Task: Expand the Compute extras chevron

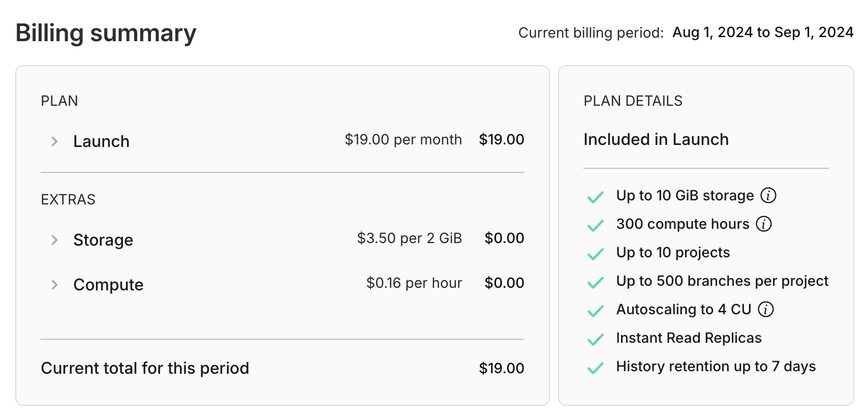Action: pyautogui.click(x=54, y=285)
